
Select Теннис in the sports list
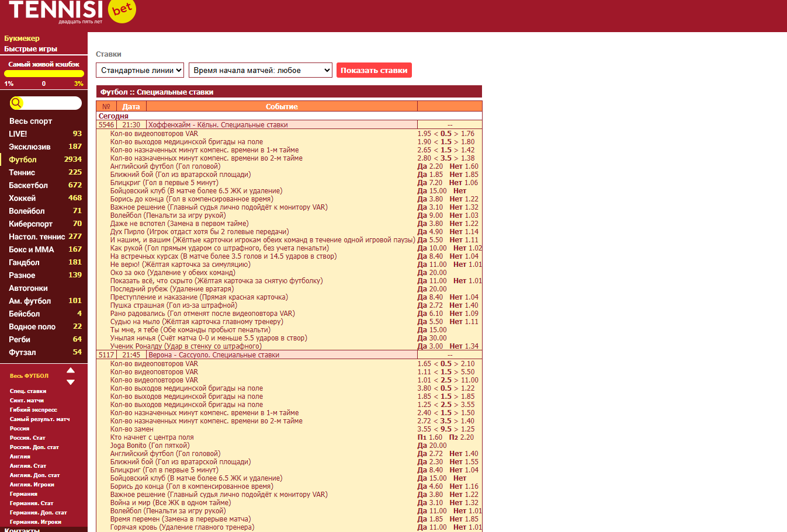pos(22,173)
